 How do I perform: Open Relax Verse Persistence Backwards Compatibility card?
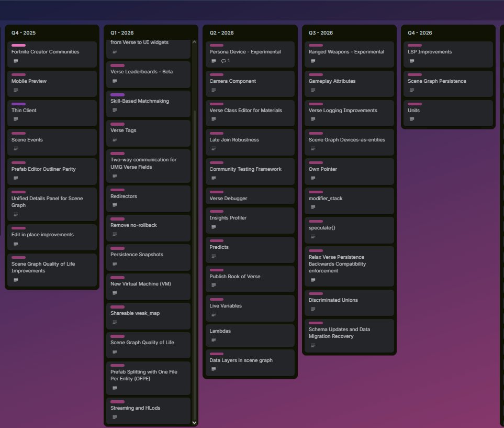(349, 267)
